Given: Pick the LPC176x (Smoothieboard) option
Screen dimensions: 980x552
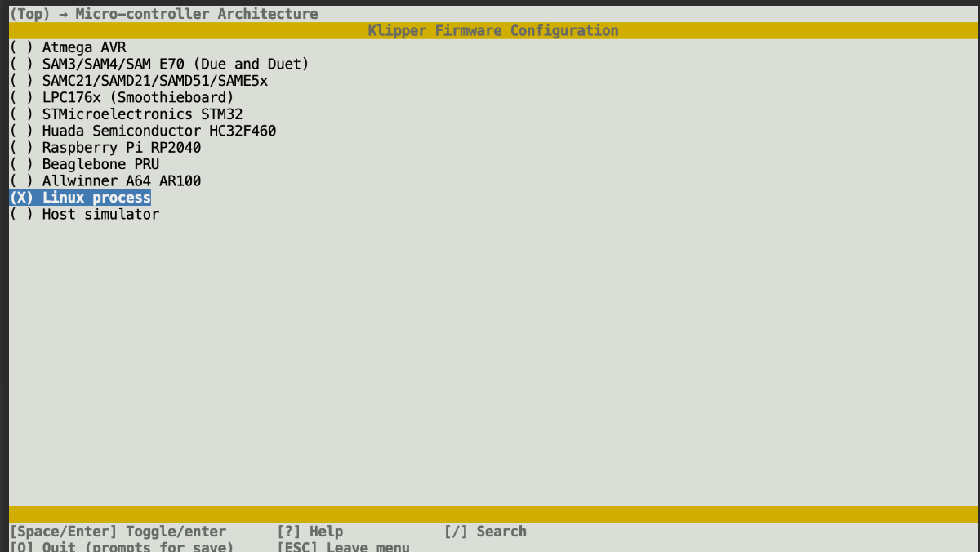Looking at the screenshot, I should (x=122, y=97).
